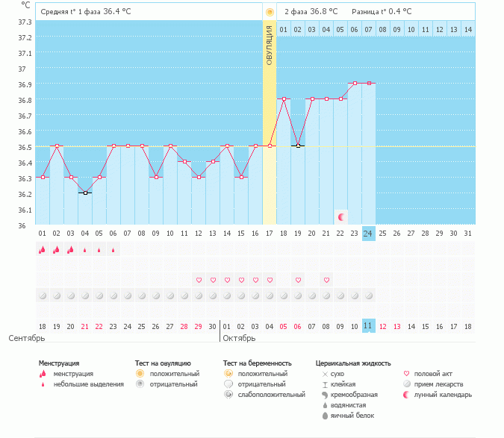This screenshot has width=504, height=438.
Task: Click the medication pill icon under day 10
Action: tap(170, 295)
